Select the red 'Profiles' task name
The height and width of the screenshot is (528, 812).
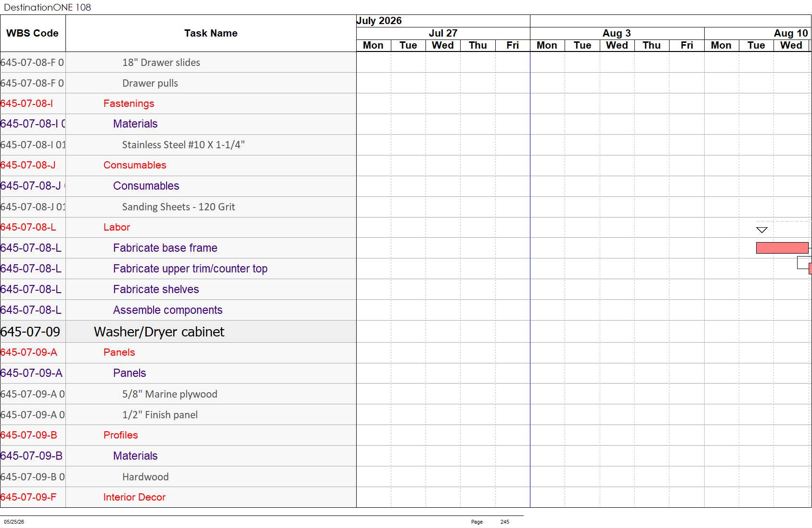point(121,435)
